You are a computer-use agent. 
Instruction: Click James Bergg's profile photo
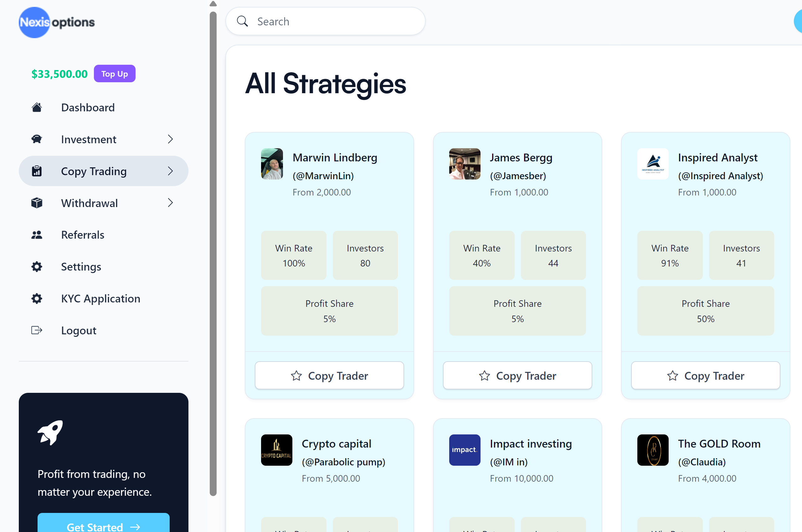[464, 164]
